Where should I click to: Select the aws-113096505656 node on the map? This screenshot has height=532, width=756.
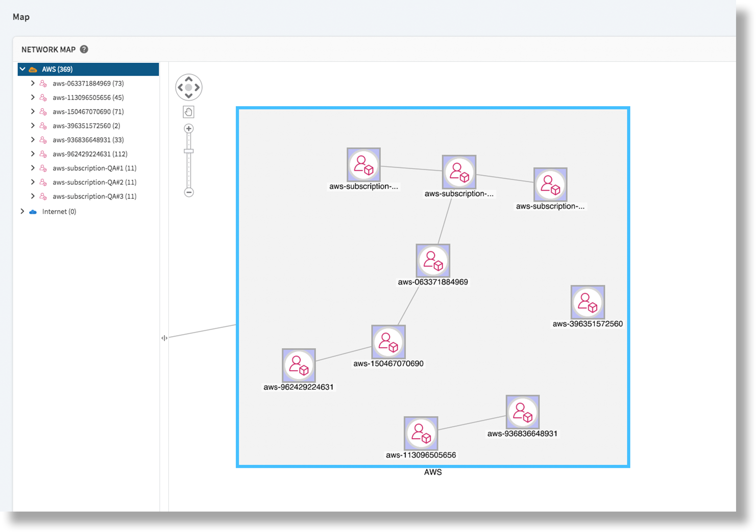pos(421,433)
